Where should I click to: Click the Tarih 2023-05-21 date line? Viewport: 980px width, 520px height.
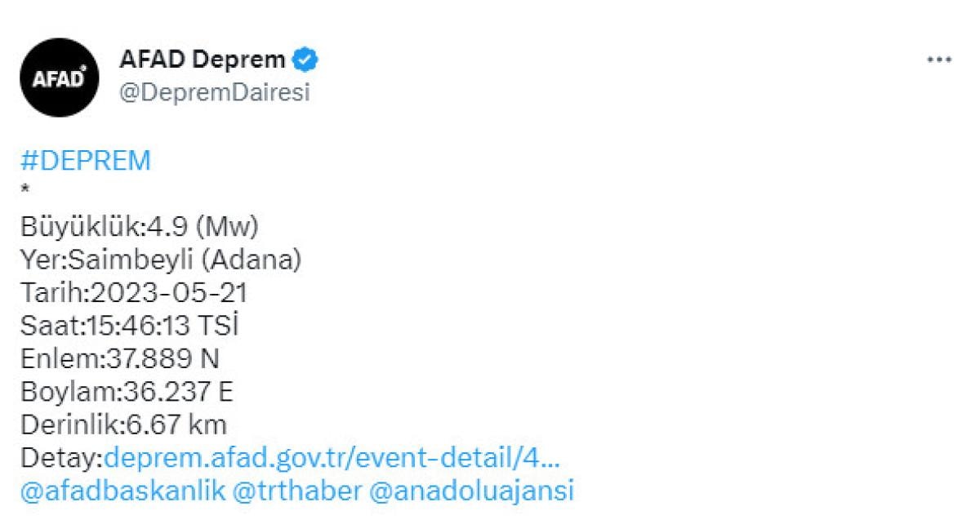coord(133,293)
